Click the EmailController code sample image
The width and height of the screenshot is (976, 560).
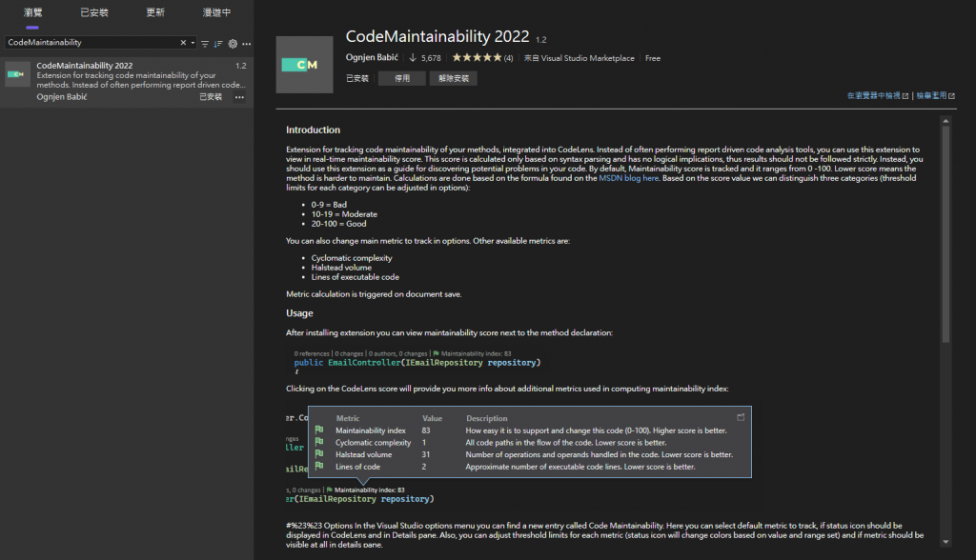pos(417,362)
